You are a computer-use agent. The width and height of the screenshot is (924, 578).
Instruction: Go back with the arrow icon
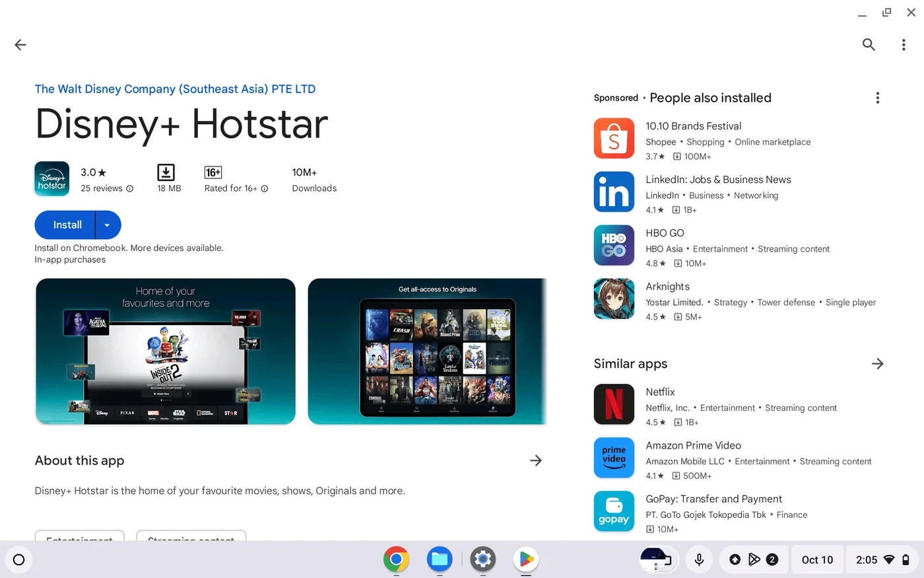point(20,45)
